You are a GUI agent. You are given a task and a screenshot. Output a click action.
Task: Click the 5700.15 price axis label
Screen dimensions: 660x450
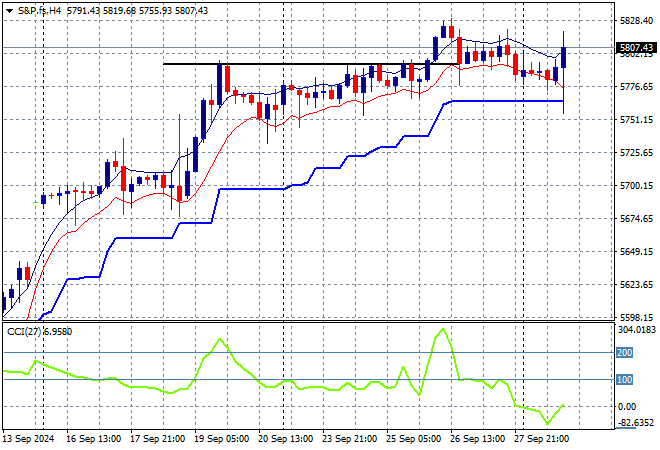(636, 186)
